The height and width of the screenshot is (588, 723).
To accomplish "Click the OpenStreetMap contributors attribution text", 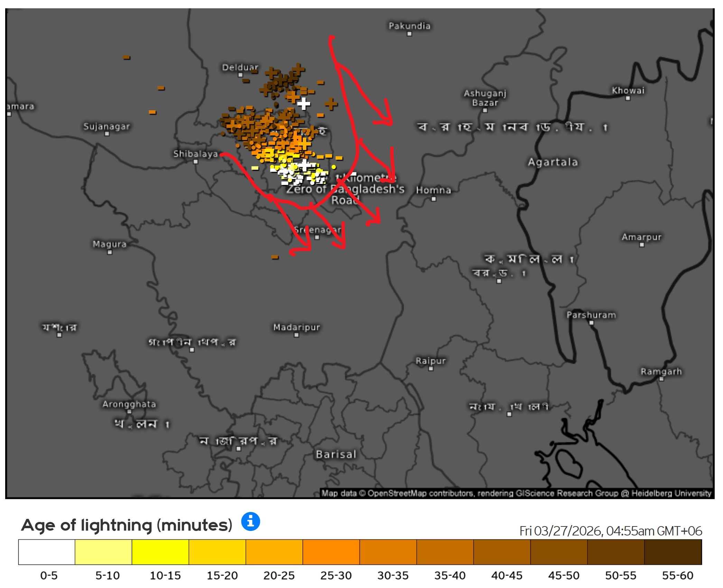I will [420, 493].
